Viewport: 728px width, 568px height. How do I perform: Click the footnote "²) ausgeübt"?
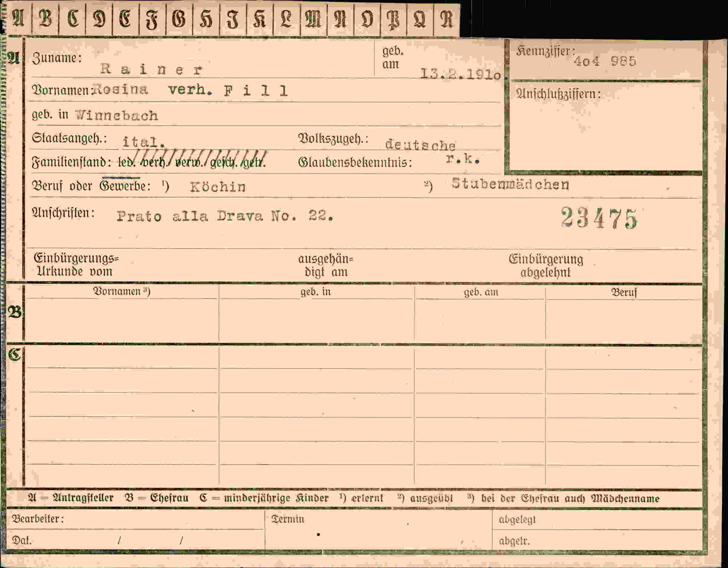(425, 498)
